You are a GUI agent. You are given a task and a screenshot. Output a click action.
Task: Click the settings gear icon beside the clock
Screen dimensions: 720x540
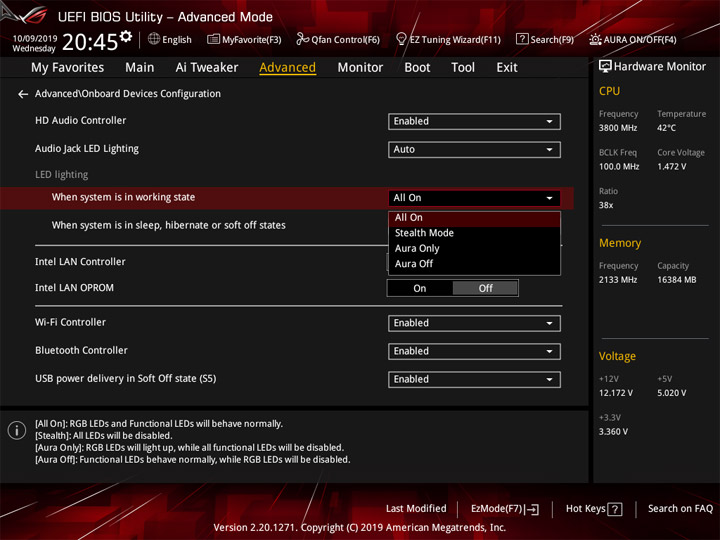click(x=126, y=36)
